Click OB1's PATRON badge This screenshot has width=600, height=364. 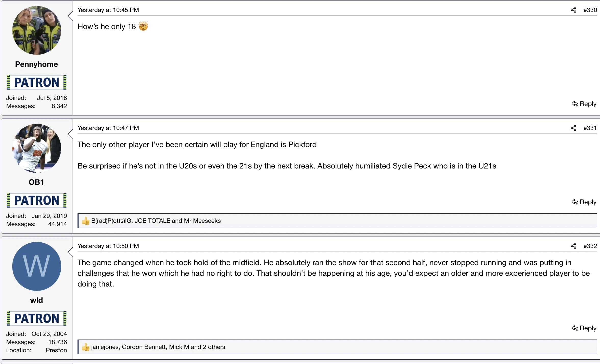(36, 200)
